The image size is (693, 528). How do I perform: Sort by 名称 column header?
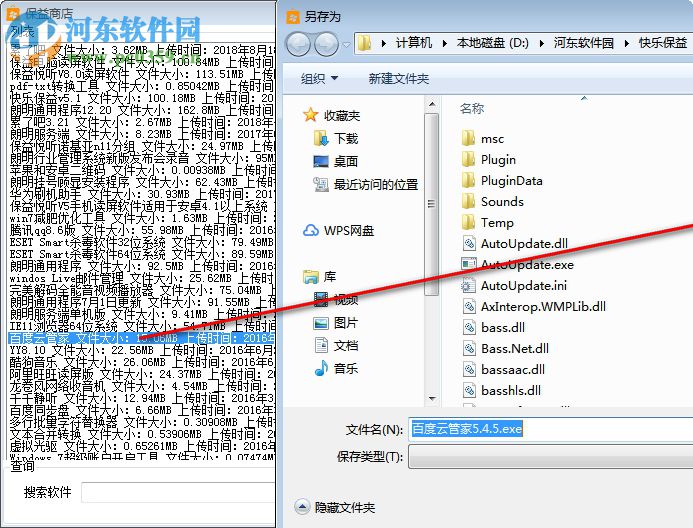pyautogui.click(x=472, y=109)
